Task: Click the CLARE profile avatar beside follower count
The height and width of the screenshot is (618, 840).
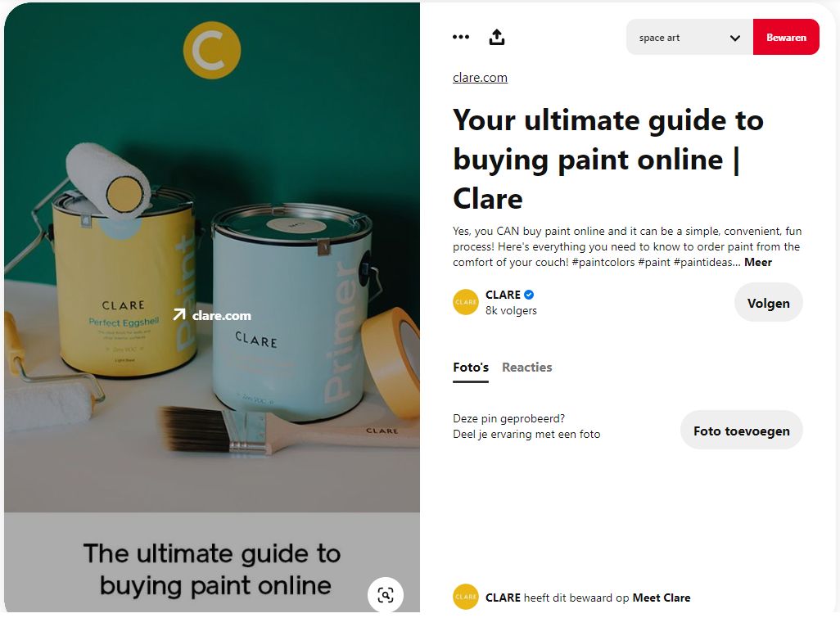Action: [466, 302]
